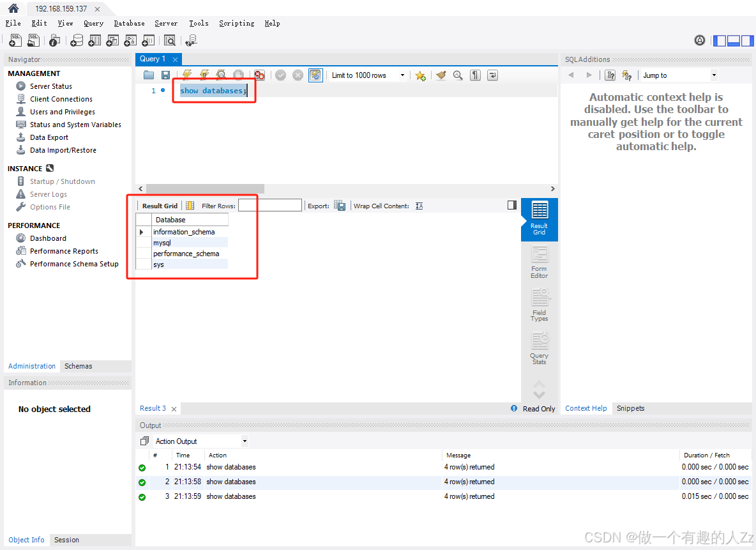Open find panel magnifier icon
The height and width of the screenshot is (550, 756).
(x=458, y=75)
